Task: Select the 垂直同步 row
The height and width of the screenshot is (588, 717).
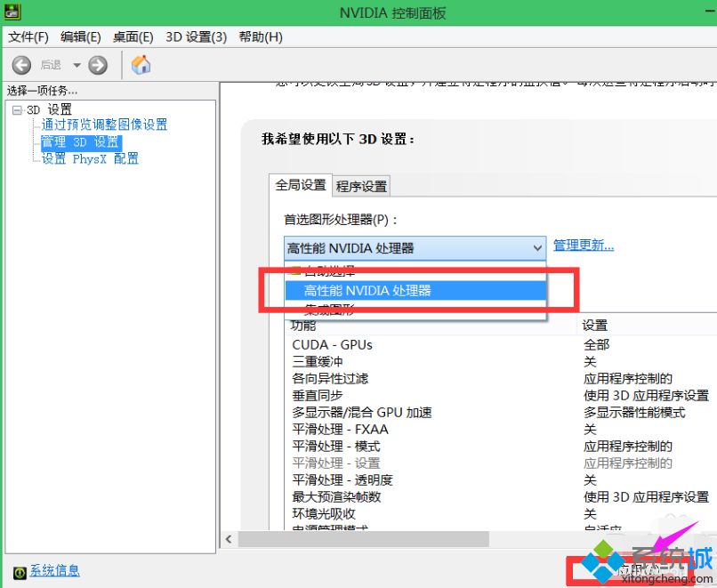Action: click(500, 396)
